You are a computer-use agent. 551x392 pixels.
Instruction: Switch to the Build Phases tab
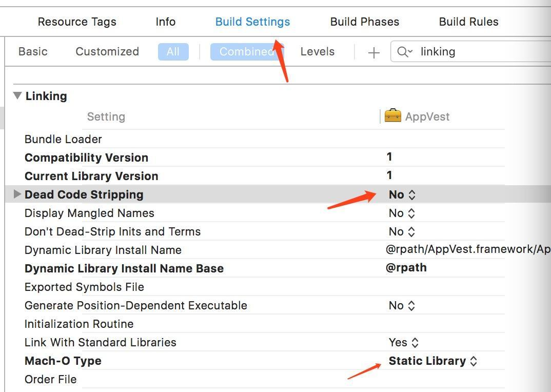[x=364, y=22]
